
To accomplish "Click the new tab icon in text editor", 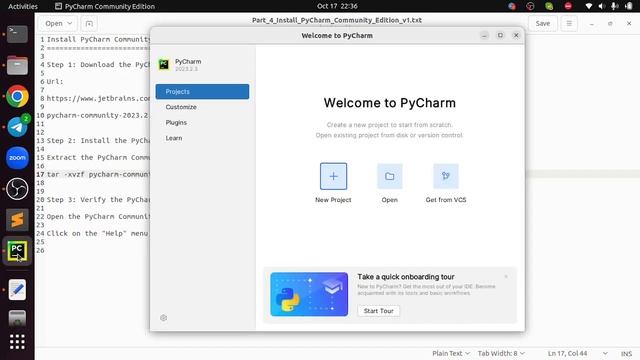I will 89,24.
